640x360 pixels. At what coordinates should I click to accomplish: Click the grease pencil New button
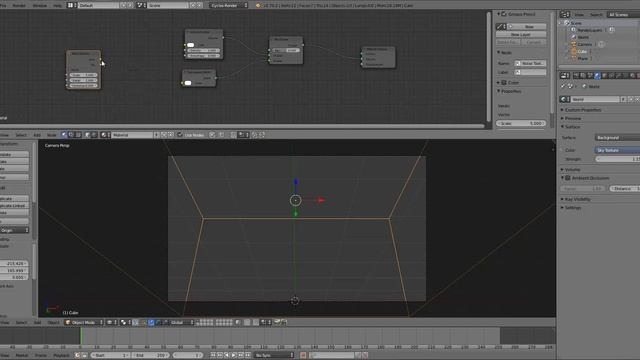(x=527, y=27)
